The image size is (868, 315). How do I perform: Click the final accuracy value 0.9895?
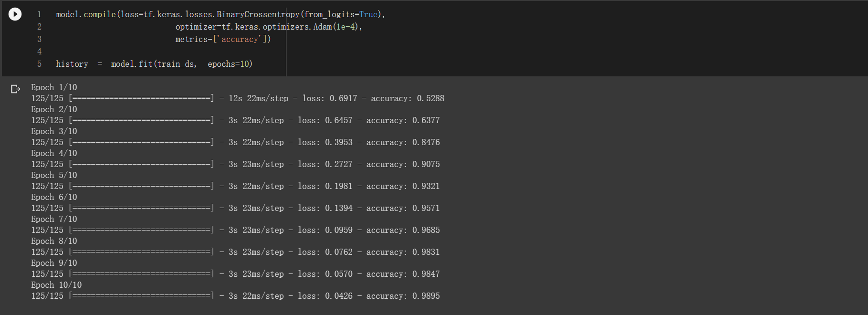426,296
